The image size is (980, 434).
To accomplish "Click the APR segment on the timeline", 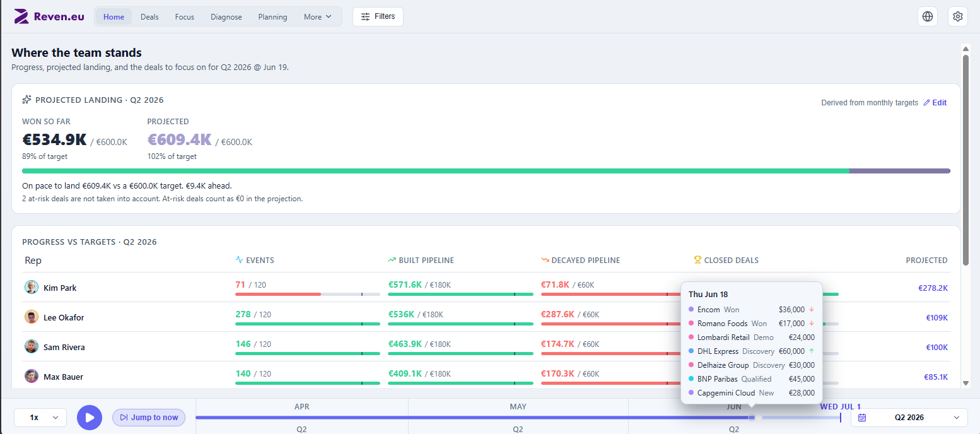I will click(x=302, y=407).
